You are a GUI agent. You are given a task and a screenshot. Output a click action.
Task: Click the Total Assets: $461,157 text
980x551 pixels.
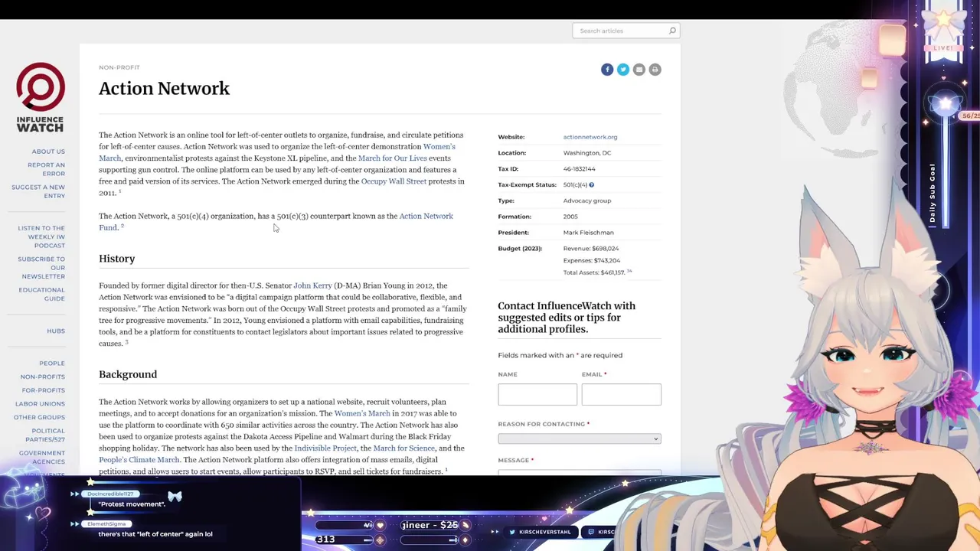point(596,272)
